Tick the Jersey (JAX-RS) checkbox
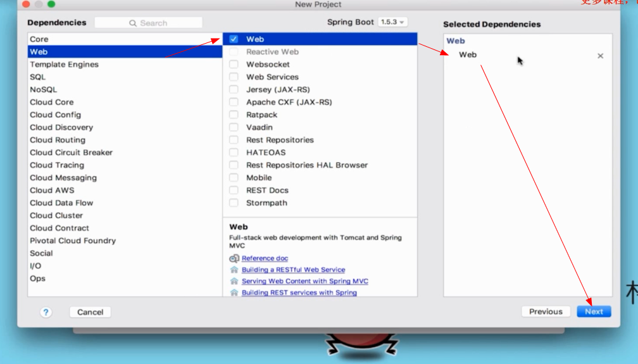This screenshot has width=638, height=364. pyautogui.click(x=234, y=89)
